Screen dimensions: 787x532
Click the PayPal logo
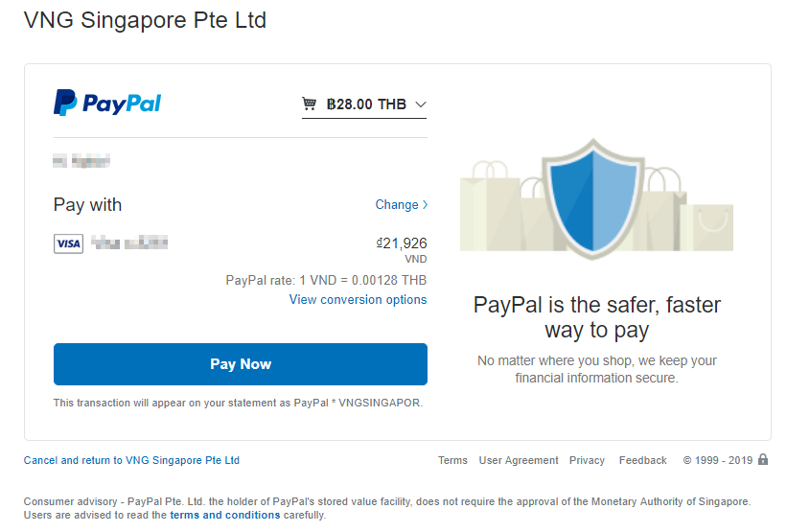click(107, 103)
